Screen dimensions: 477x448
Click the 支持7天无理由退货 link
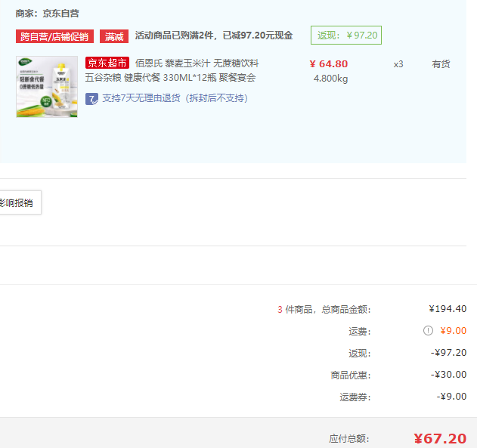pyautogui.click(x=175, y=98)
